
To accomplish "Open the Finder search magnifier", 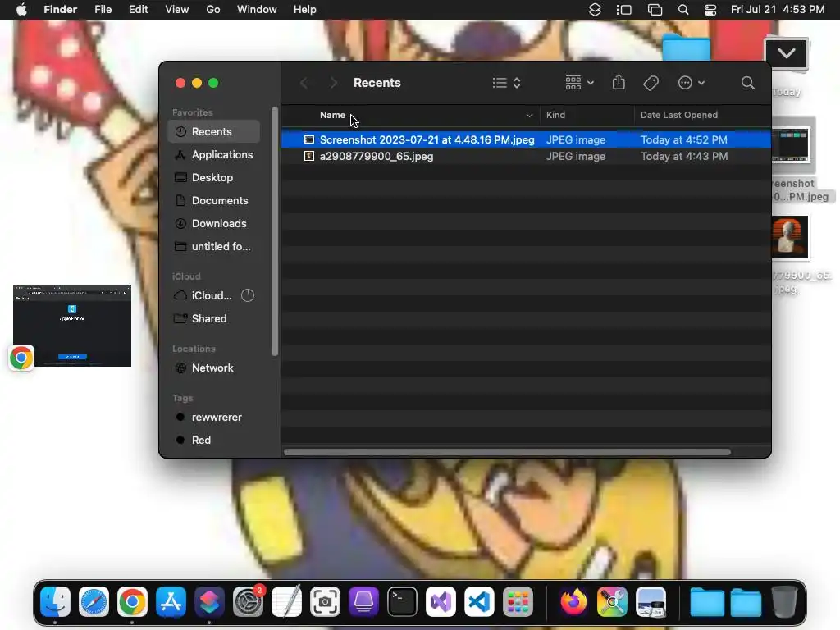I will (748, 83).
